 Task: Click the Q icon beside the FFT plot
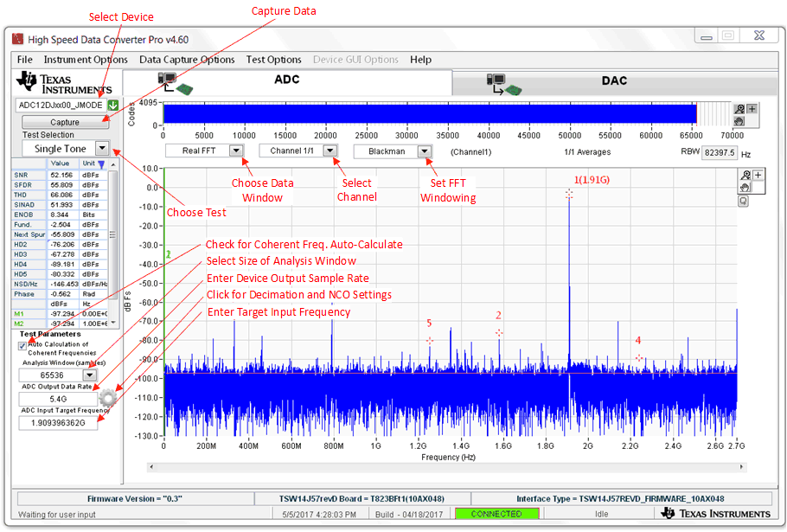744,201
